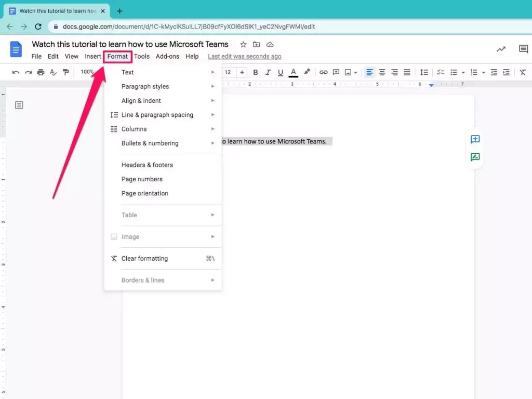Viewport: 532px width, 399px height.
Task: Expand Bullets & numbering submenu
Action: [163, 143]
